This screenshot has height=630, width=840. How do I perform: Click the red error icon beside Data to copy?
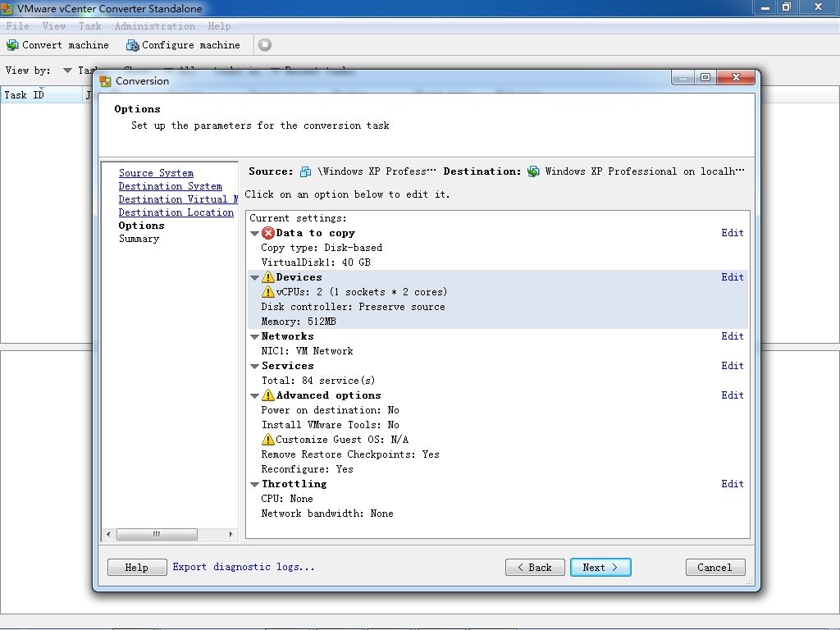point(268,233)
